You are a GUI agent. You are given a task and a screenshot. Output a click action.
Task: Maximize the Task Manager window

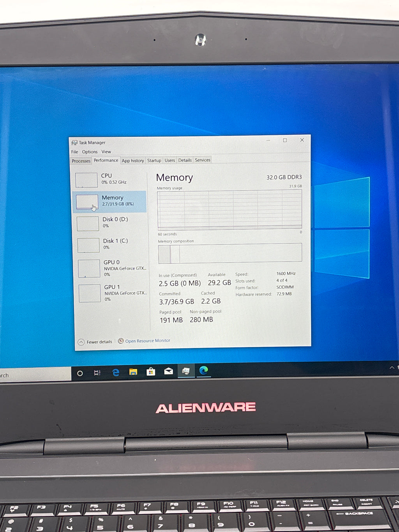click(x=285, y=140)
